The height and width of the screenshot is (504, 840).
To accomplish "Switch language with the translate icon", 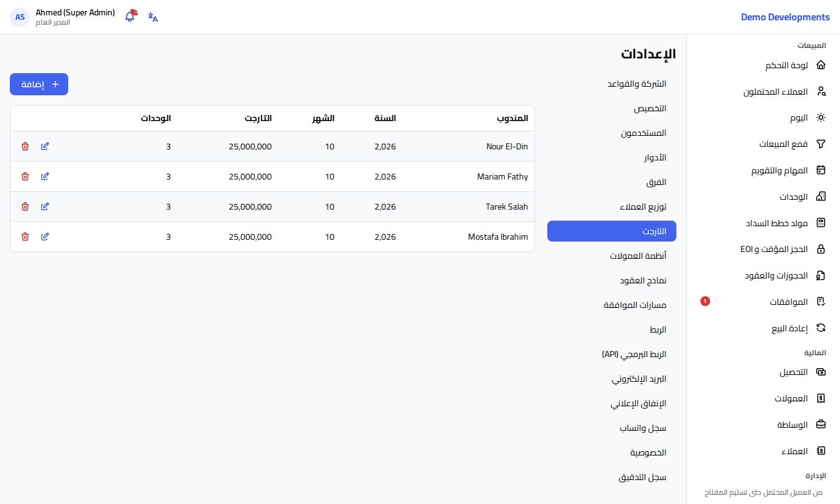I will point(153,17).
